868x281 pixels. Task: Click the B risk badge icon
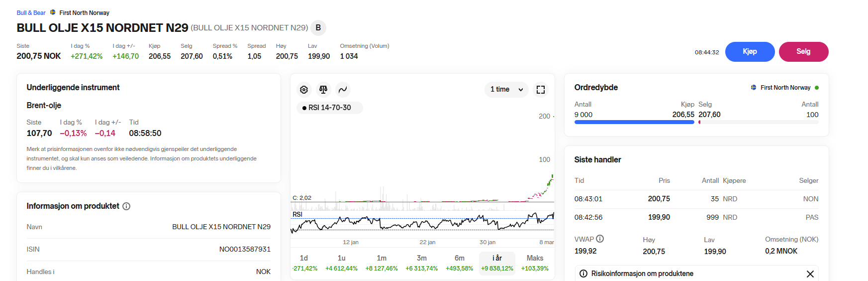pos(318,28)
